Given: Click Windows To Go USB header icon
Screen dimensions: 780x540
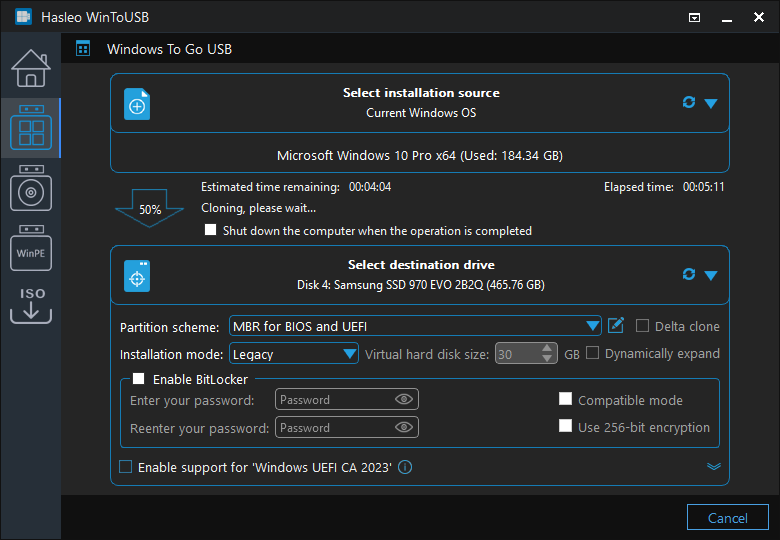Looking at the screenshot, I should pyautogui.click(x=83, y=49).
